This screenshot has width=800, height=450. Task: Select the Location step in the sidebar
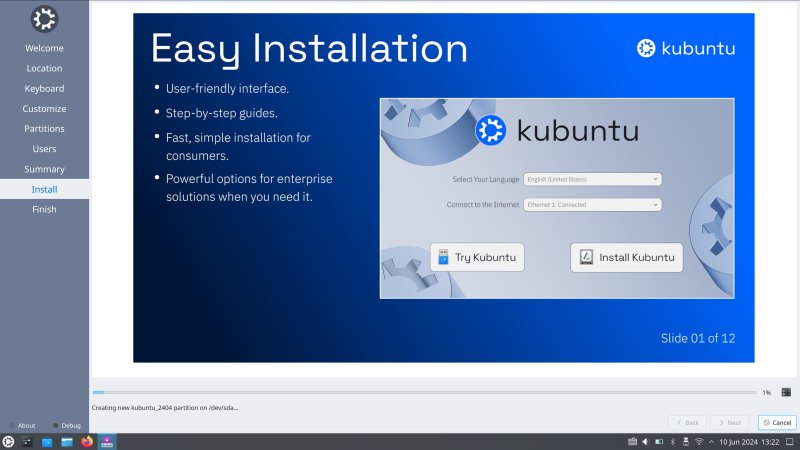tap(44, 68)
